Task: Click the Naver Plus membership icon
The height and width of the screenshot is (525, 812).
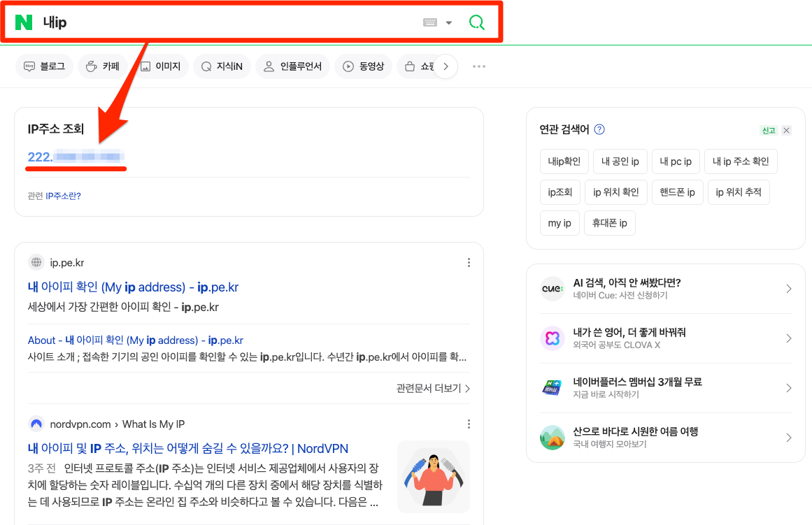Action: tap(553, 388)
